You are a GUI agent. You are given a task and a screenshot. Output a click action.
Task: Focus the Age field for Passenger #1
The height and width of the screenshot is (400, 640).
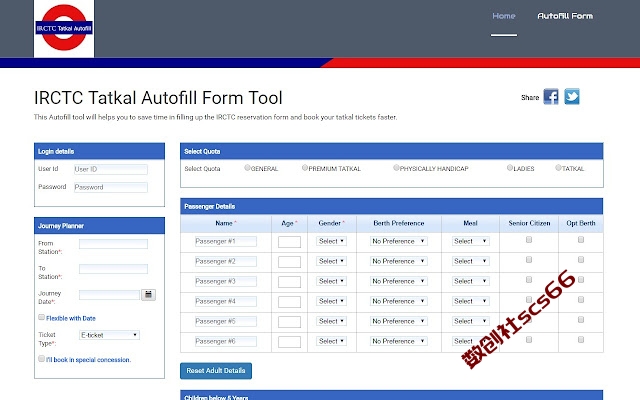coord(289,242)
